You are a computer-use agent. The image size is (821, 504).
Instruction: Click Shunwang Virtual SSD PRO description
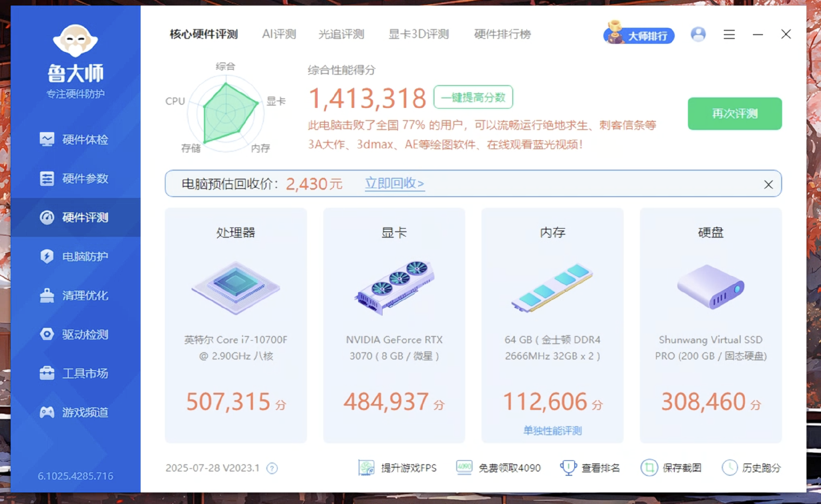click(x=711, y=348)
